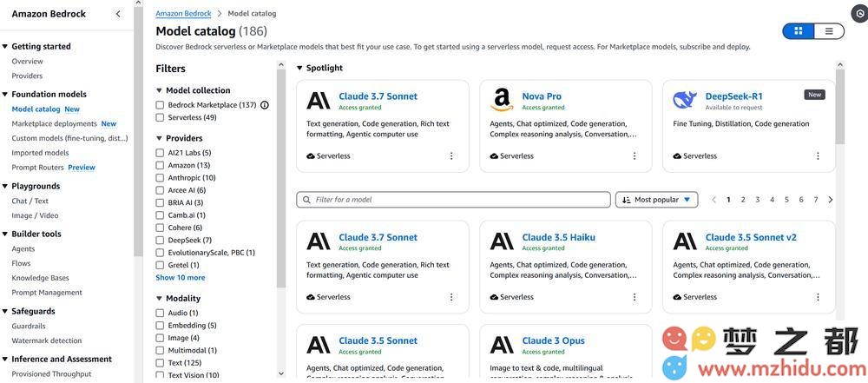This screenshot has height=383, width=868.
Task: Collapse Getting started nav section
Action: click(5, 47)
